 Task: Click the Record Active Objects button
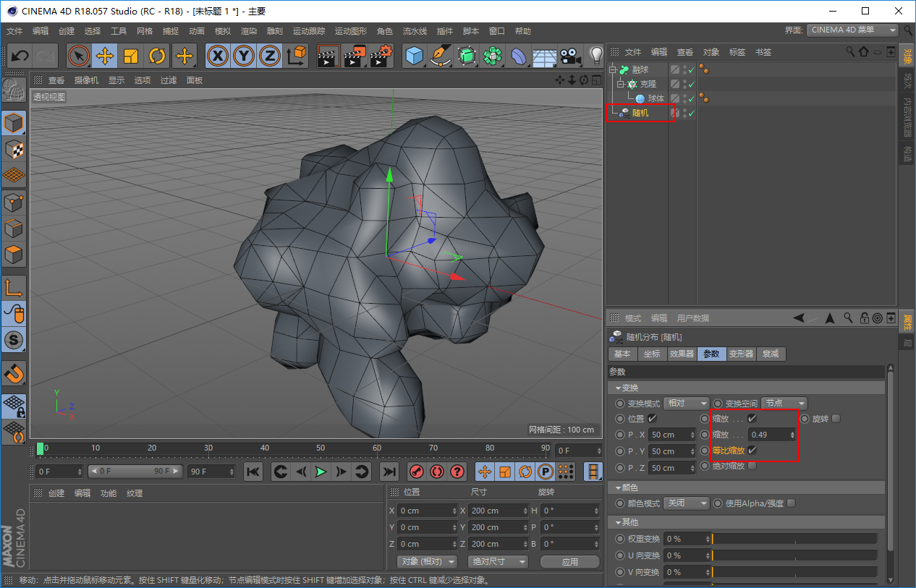417,472
